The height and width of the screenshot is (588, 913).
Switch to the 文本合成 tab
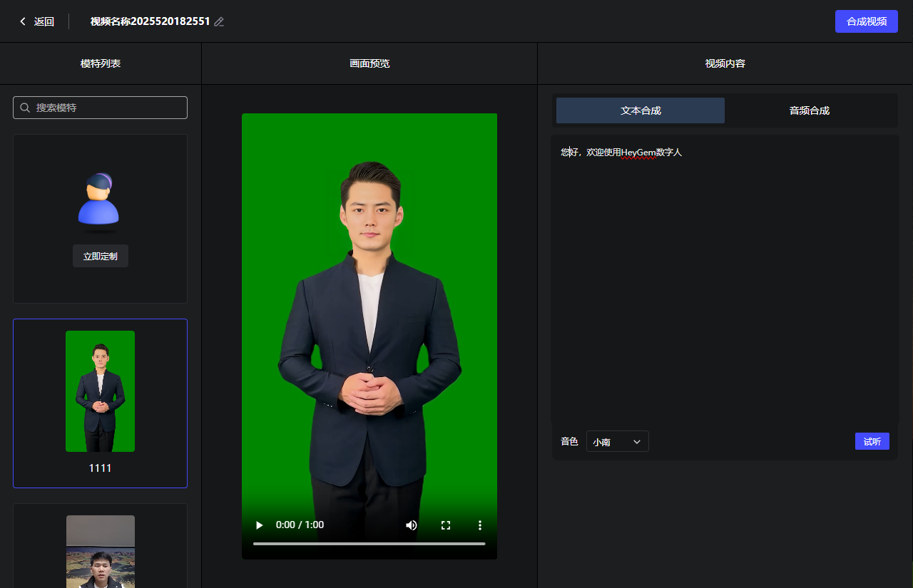(x=641, y=110)
